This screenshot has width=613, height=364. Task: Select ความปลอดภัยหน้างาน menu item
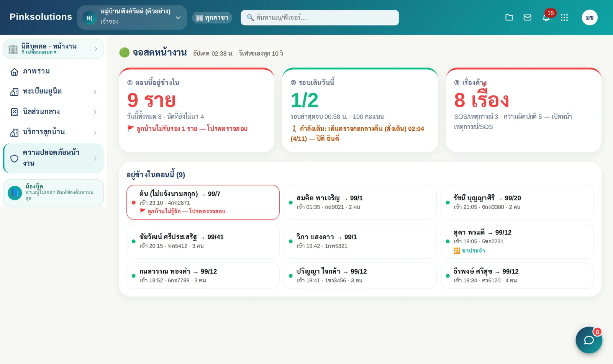[53, 158]
